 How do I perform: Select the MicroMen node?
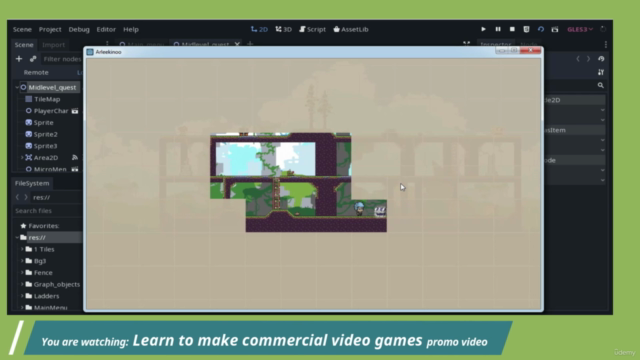tap(50, 169)
